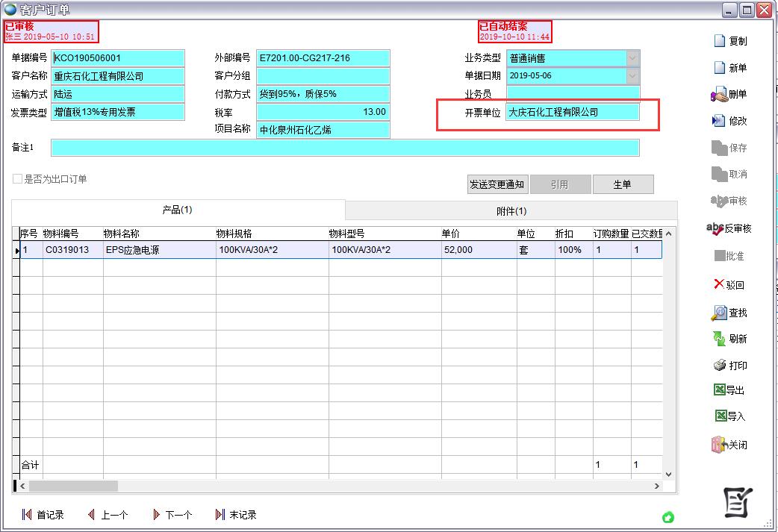Viewport: 778px width, 532px height.
Task: Select the 产品(1) tab
Action: [x=178, y=210]
